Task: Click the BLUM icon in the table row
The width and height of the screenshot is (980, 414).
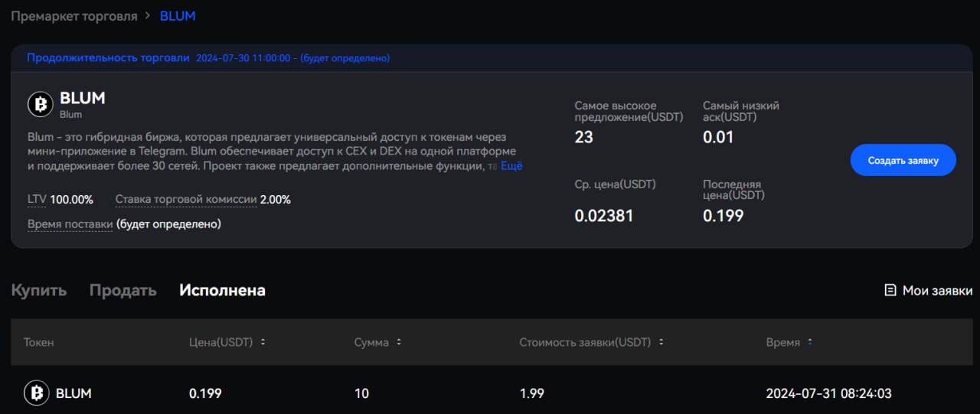Action: 36,393
